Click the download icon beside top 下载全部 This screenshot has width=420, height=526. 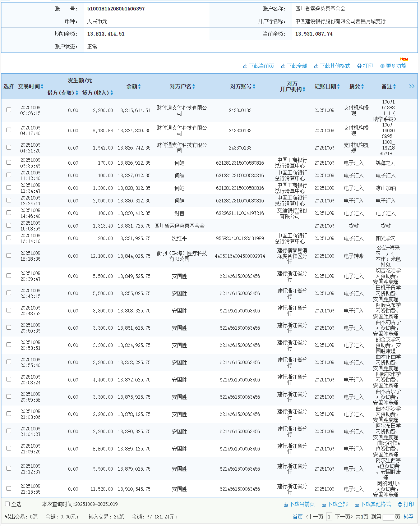[x=283, y=66]
